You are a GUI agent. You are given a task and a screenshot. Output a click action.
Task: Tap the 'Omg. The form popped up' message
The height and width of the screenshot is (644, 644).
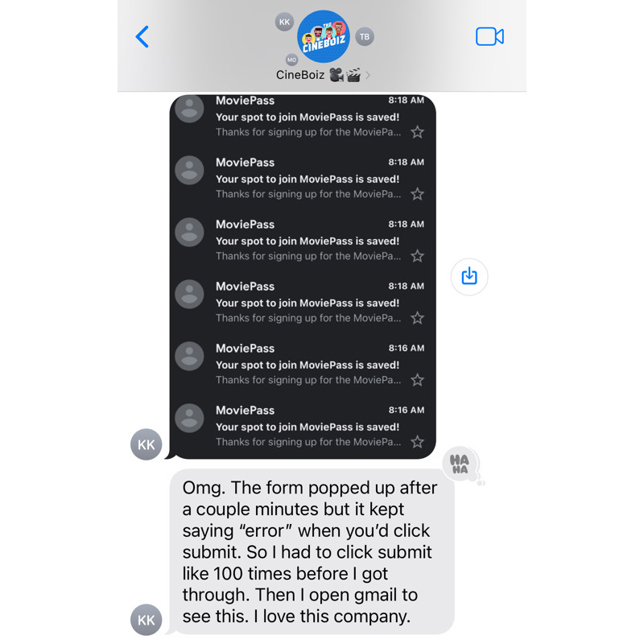[312, 551]
